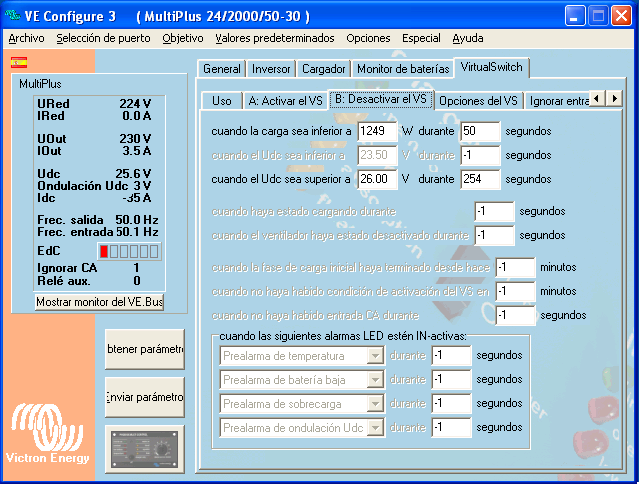The height and width of the screenshot is (484, 639).
Task: Click the Udc inferior duration field
Action: coord(480,155)
